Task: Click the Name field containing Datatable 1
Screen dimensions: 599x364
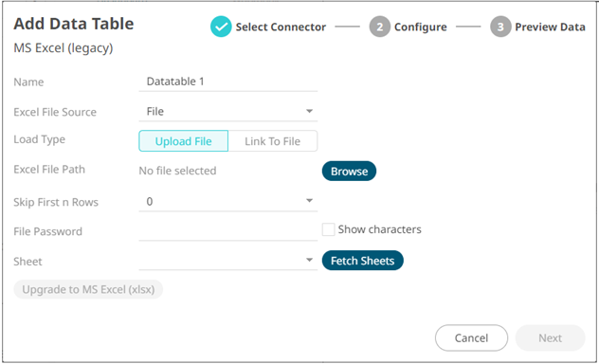Action: (x=228, y=82)
